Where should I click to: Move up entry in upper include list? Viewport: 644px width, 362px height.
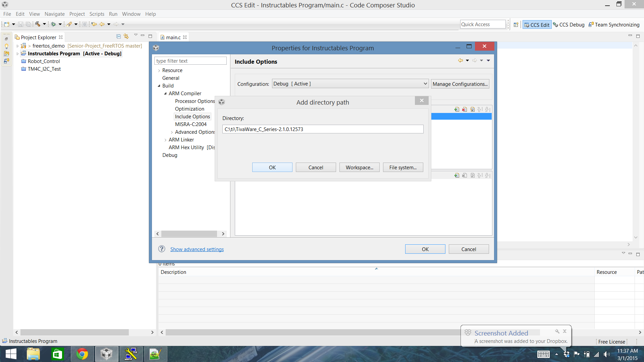(x=480, y=109)
